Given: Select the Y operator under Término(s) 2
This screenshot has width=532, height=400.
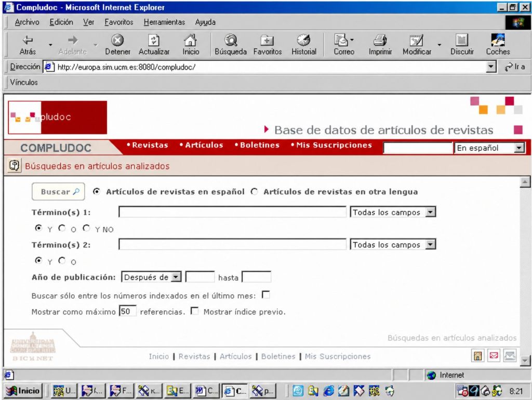Looking at the screenshot, I should tap(38, 261).
